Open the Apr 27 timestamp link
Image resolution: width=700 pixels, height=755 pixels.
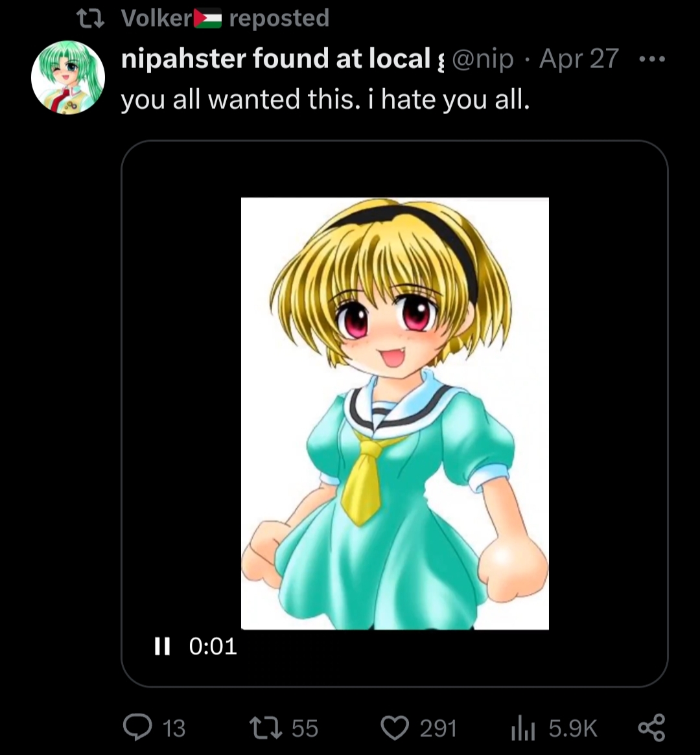point(579,59)
